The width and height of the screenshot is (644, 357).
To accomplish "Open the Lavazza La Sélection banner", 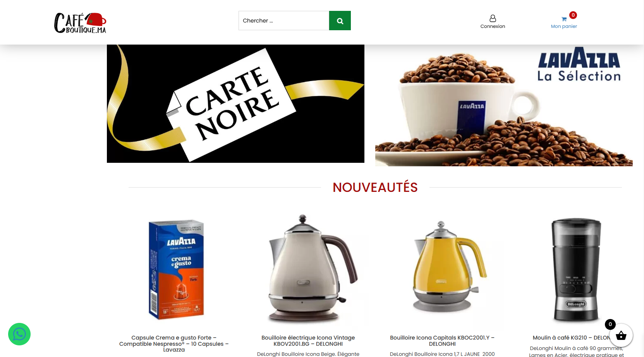I will [x=504, y=105].
